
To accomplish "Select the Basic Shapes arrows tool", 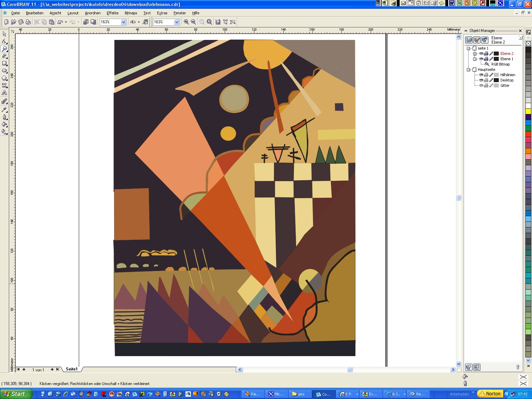I will [x=4, y=85].
